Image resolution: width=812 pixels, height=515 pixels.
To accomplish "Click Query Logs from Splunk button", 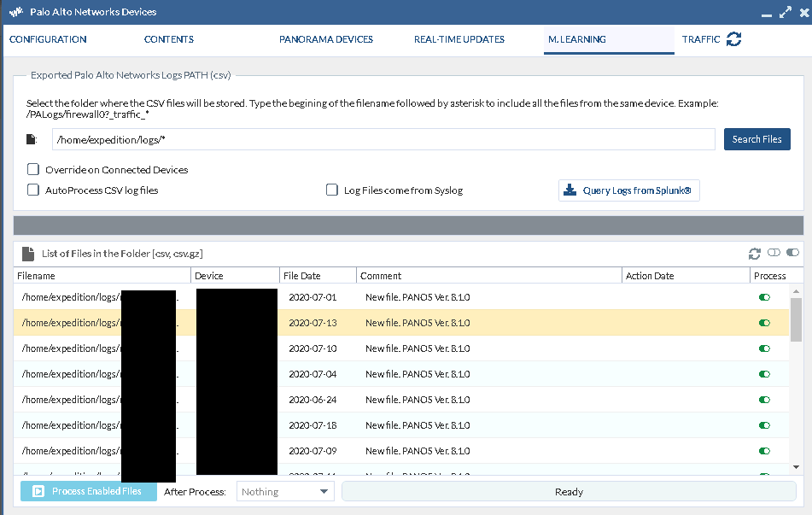I will pyautogui.click(x=628, y=190).
